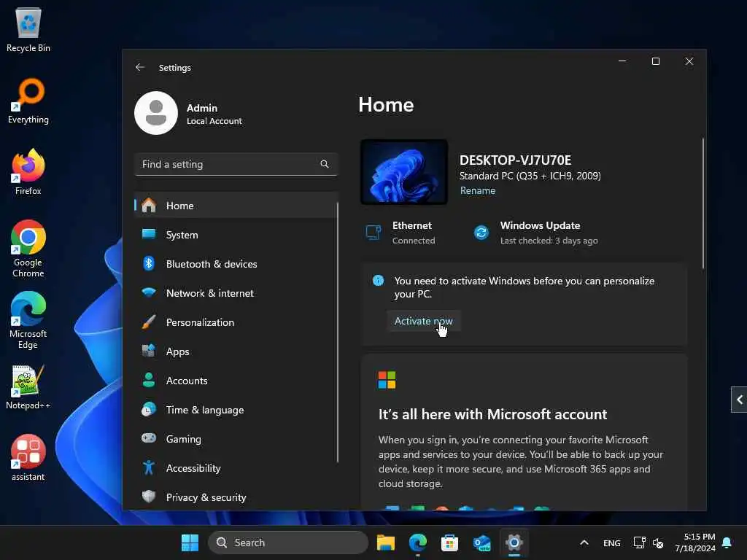Click the It's all here with Microsoft account heading

[492, 414]
